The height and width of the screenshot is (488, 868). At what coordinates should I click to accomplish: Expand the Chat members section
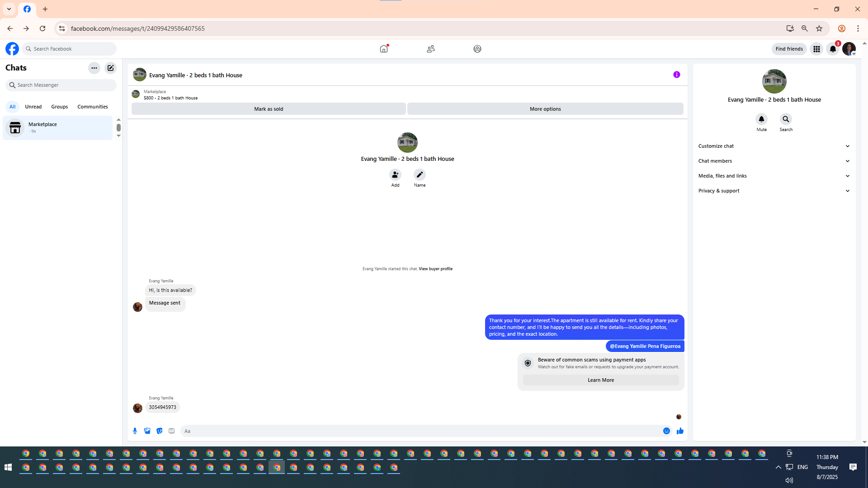click(774, 161)
